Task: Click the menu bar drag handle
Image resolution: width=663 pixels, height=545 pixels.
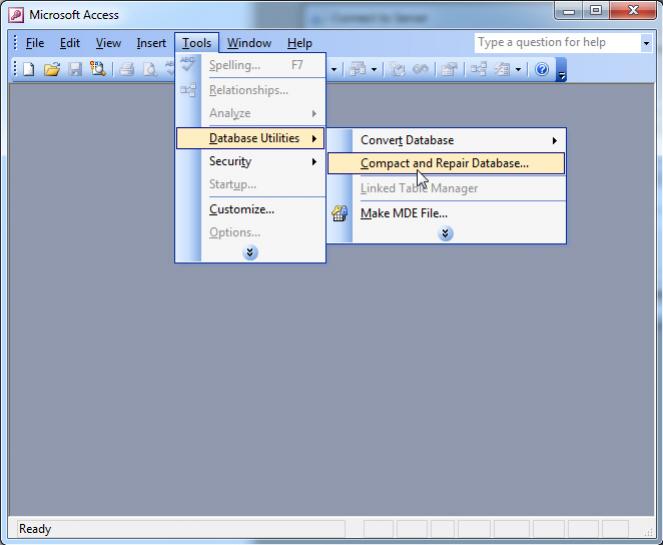Action: [x=15, y=43]
